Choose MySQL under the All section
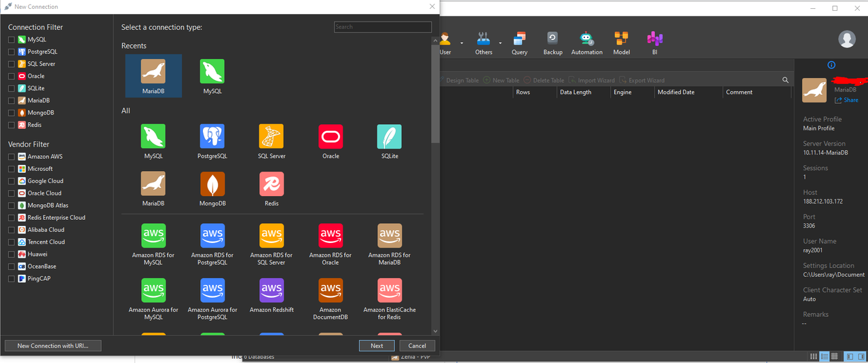 153,141
